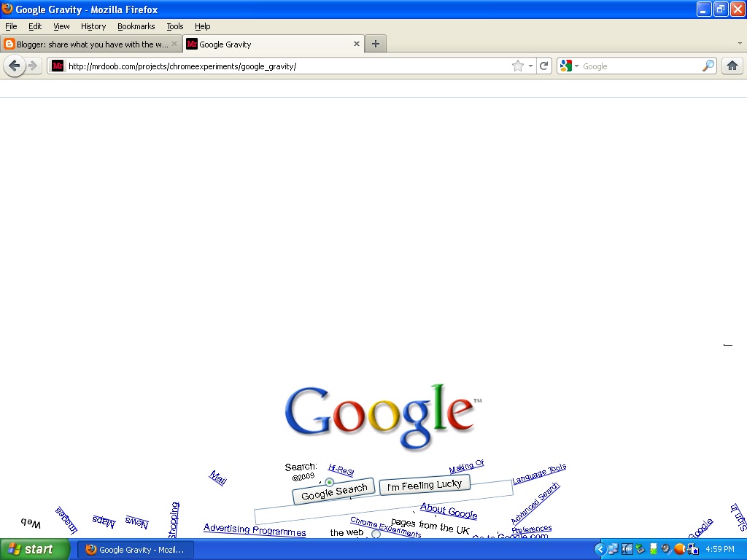
Task: Open the network computers tray icon
Action: click(613, 550)
